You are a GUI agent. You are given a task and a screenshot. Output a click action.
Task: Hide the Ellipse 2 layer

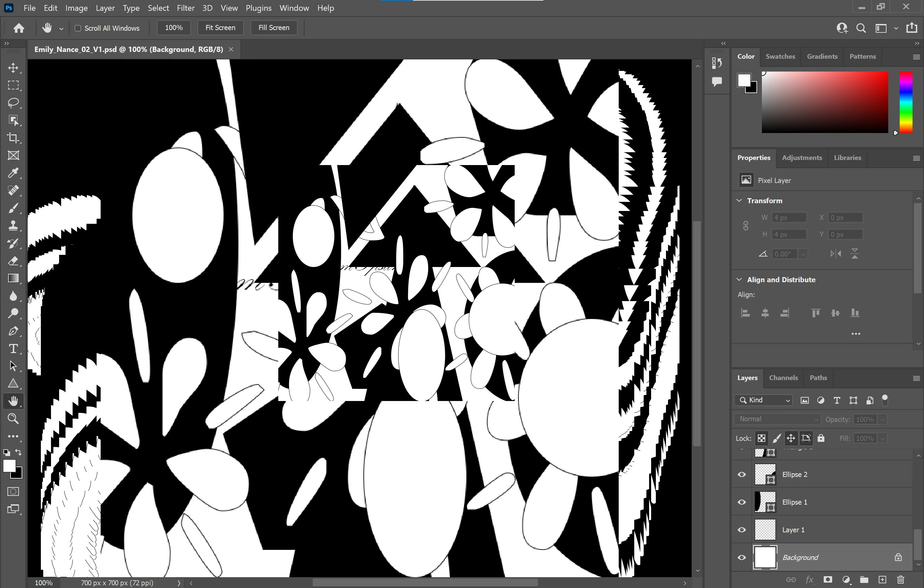[742, 475]
